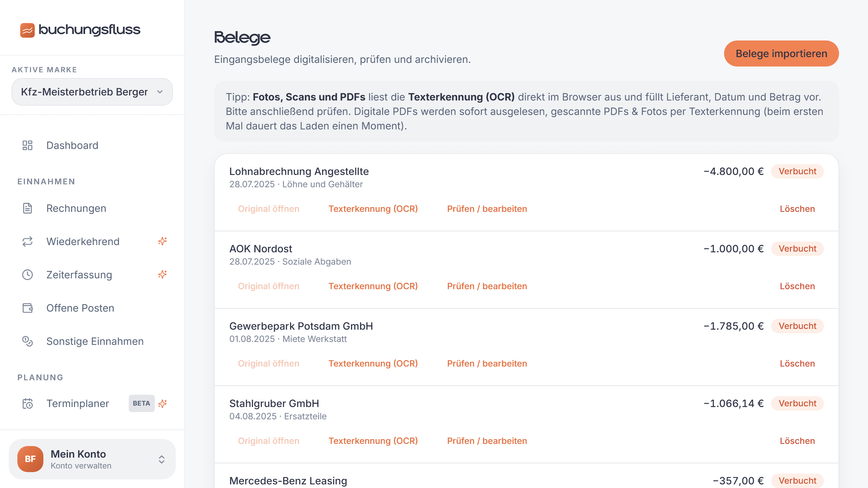Click the amount −1.785,00 €
The width and height of the screenshot is (868, 488).
point(733,326)
